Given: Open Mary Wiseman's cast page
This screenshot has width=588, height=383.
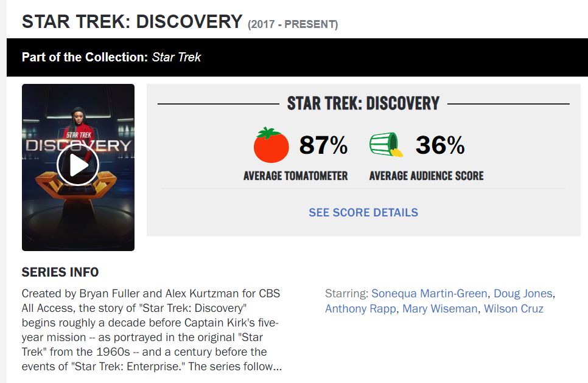Looking at the screenshot, I should (439, 308).
